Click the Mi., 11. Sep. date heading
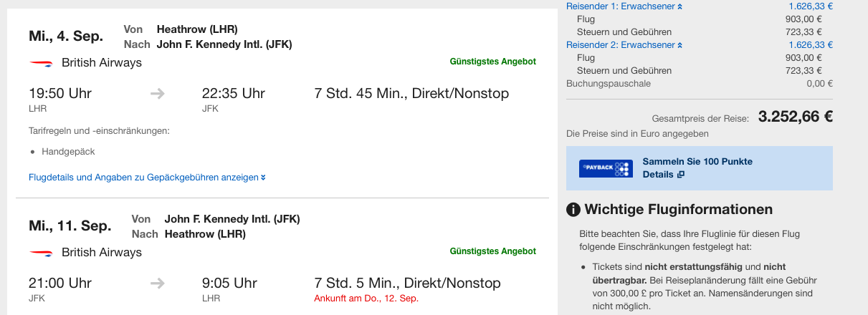Viewport: 868px width, 315px height. [70, 226]
